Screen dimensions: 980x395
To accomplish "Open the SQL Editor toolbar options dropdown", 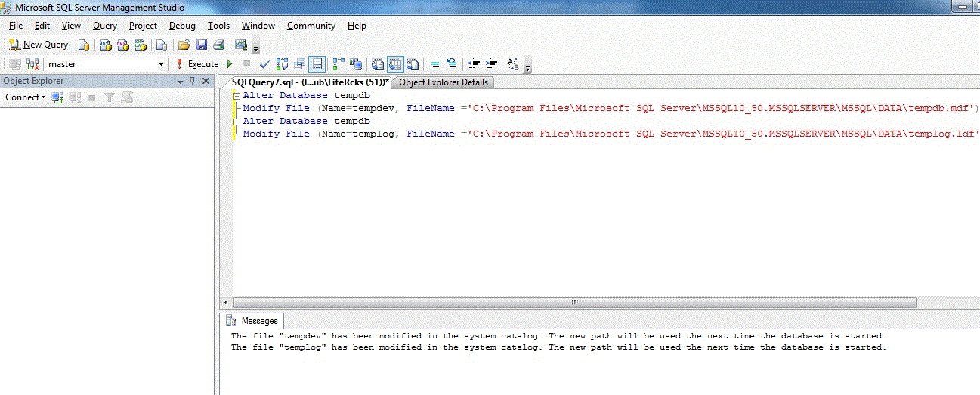I will pyautogui.click(x=527, y=67).
